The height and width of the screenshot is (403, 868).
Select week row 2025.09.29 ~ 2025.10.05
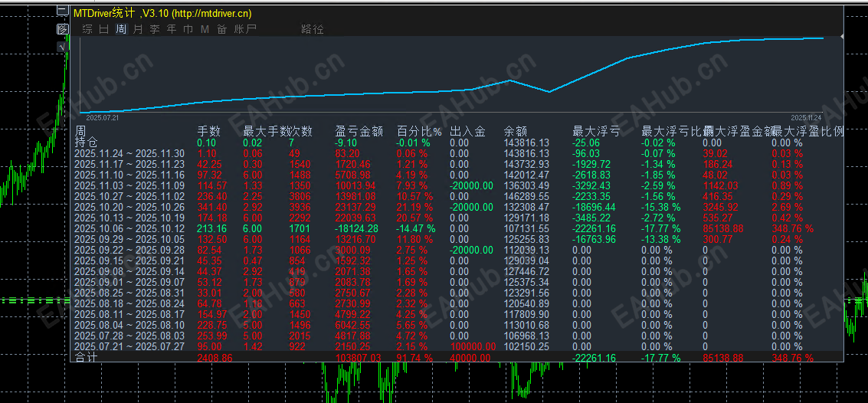pyautogui.click(x=129, y=239)
